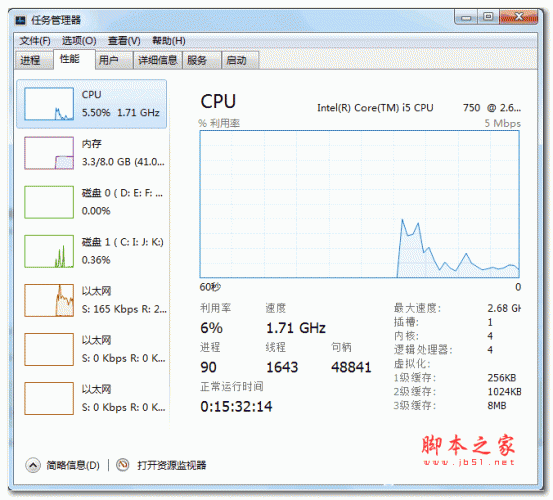Select the CPU mini graph thumbnail
This screenshot has width=553, height=500.
pyautogui.click(x=49, y=104)
